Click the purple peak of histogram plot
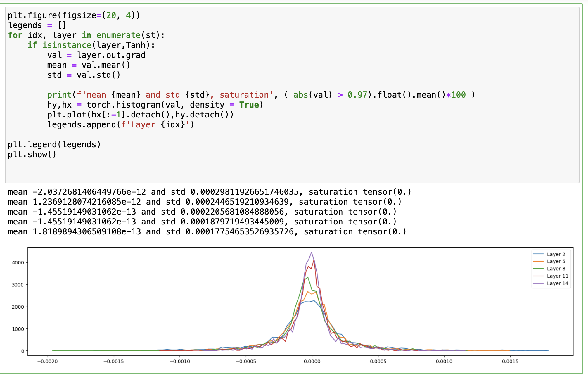 coord(312,253)
